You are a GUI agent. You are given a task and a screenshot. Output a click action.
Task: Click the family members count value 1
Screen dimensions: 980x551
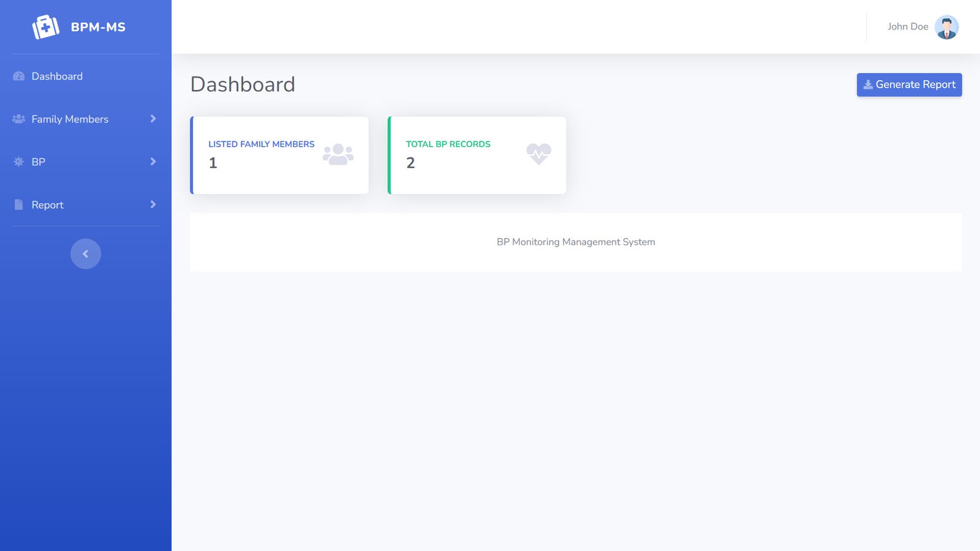click(x=213, y=163)
